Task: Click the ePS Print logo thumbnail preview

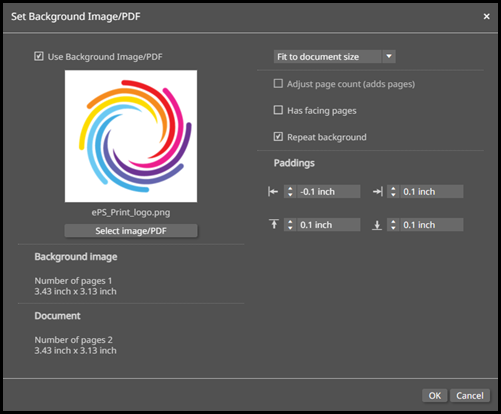Action: [x=131, y=136]
